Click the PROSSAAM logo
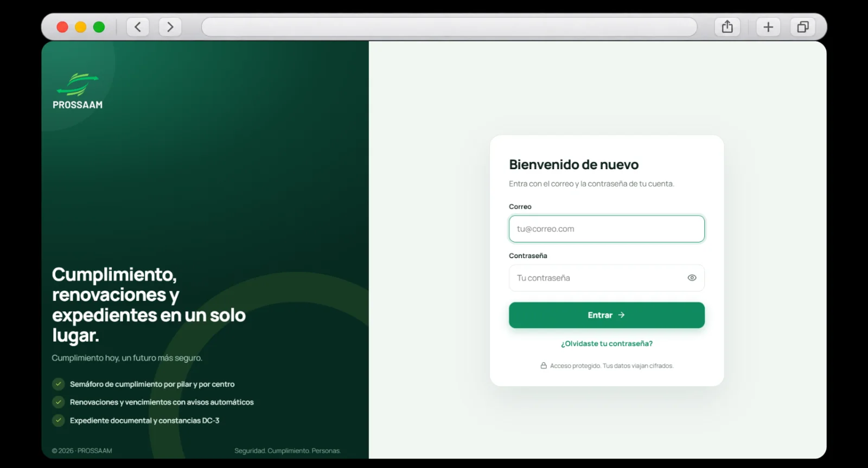Image resolution: width=868 pixels, height=468 pixels. (78, 91)
